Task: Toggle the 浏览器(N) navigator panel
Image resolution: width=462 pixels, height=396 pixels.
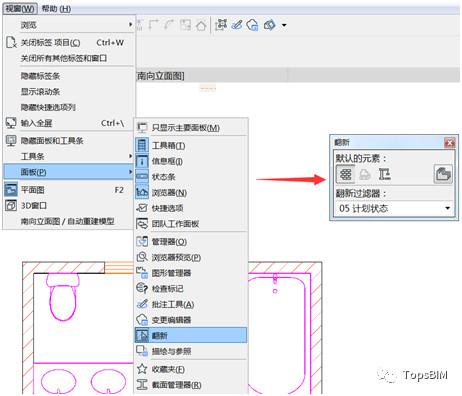Action: pyautogui.click(x=191, y=192)
